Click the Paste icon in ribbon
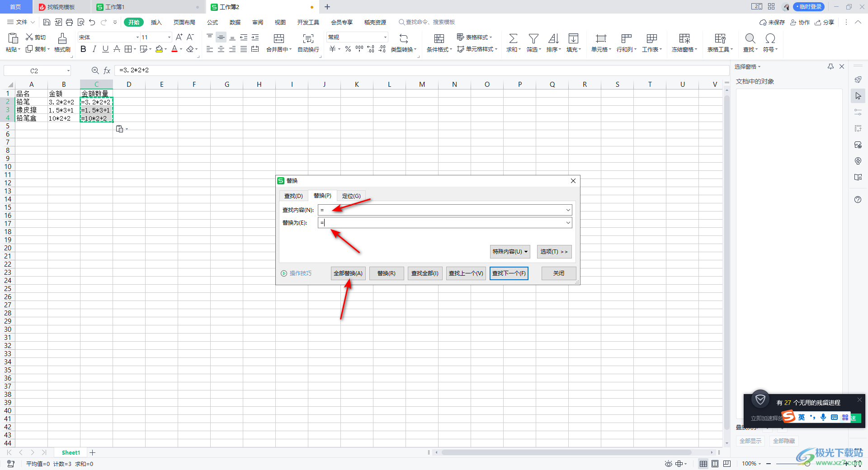The height and width of the screenshot is (470, 868). point(13,38)
